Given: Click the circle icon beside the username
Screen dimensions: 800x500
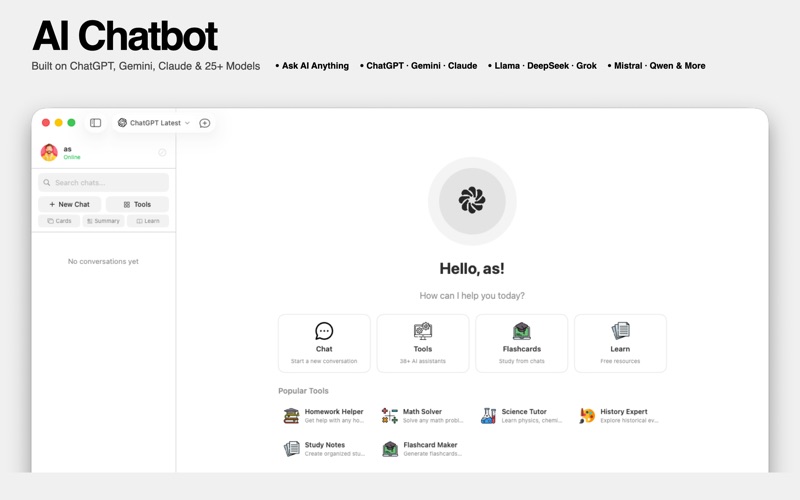Looking at the screenshot, I should point(162,152).
